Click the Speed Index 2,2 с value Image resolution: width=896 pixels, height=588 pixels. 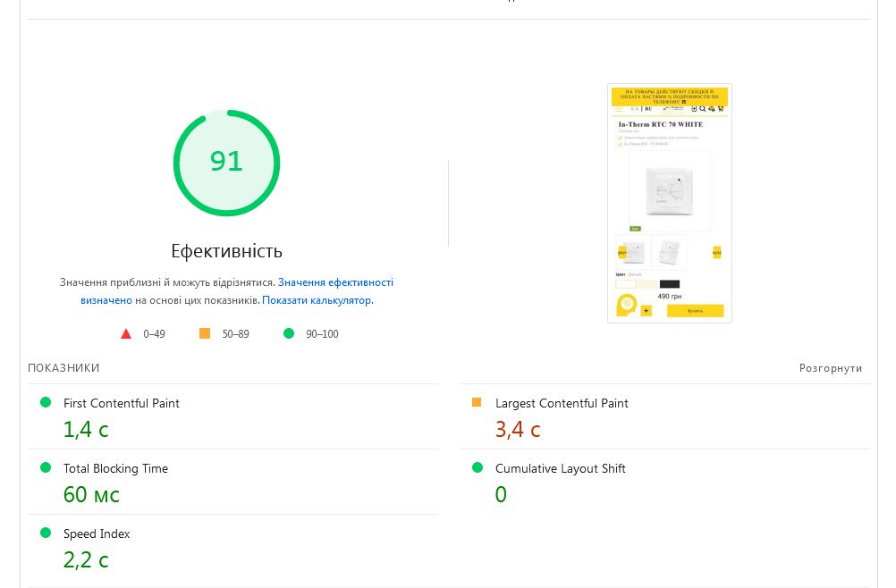pos(86,560)
